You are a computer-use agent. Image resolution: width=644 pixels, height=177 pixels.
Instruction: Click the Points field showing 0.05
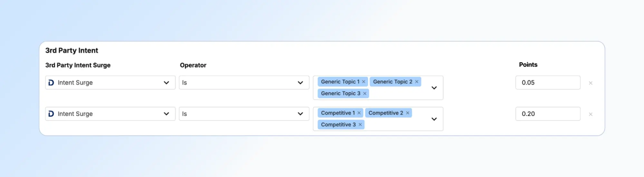[548, 83]
